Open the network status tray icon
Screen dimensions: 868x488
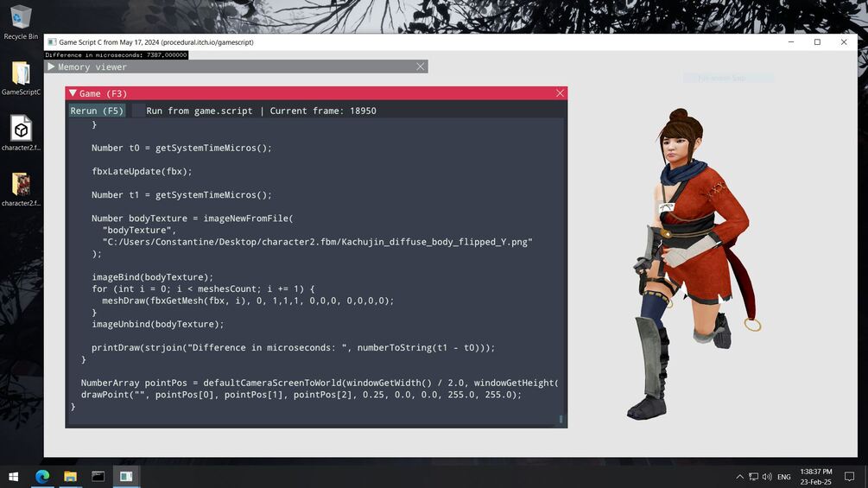(753, 477)
